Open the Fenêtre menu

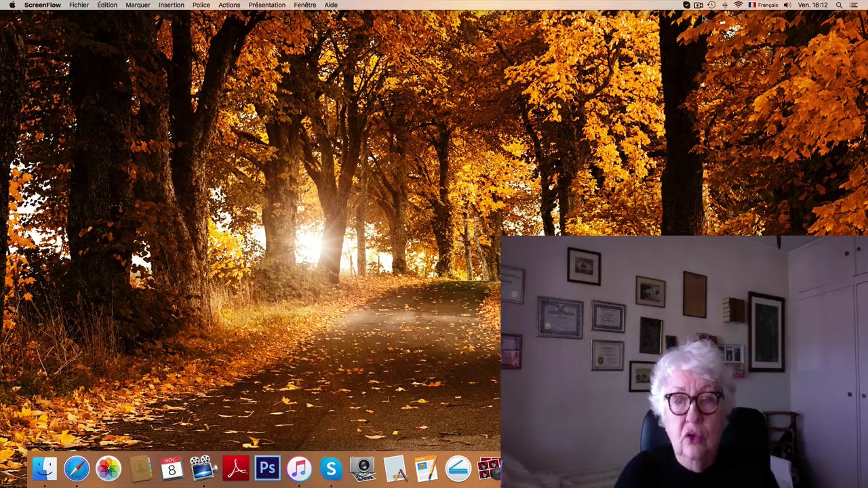click(x=305, y=5)
